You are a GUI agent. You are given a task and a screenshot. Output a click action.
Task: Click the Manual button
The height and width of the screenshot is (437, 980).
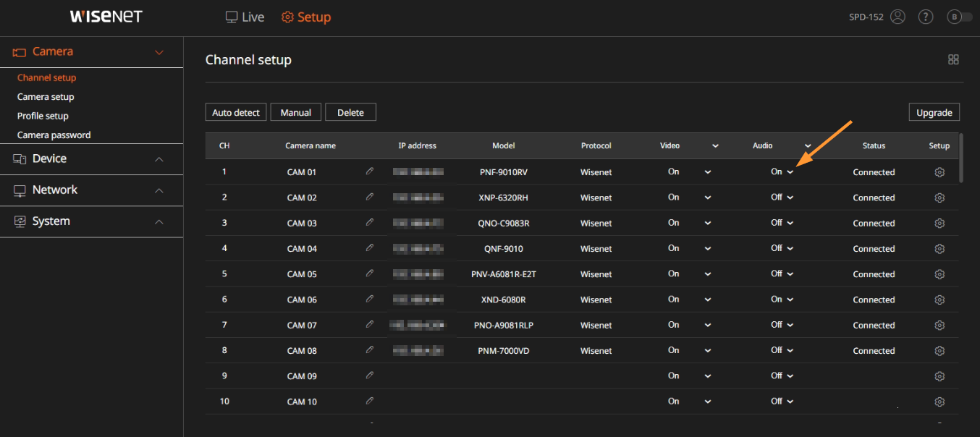pyautogui.click(x=296, y=112)
